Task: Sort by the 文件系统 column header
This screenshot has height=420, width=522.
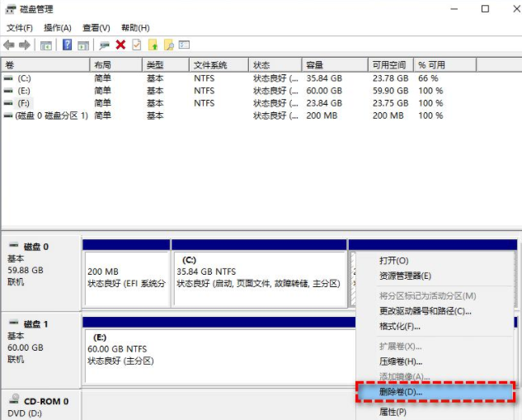Action: click(219, 65)
